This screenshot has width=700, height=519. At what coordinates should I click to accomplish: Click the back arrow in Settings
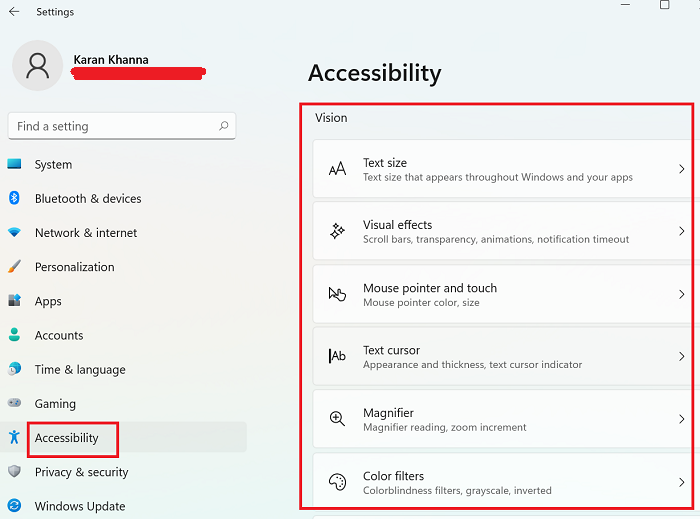[14, 12]
